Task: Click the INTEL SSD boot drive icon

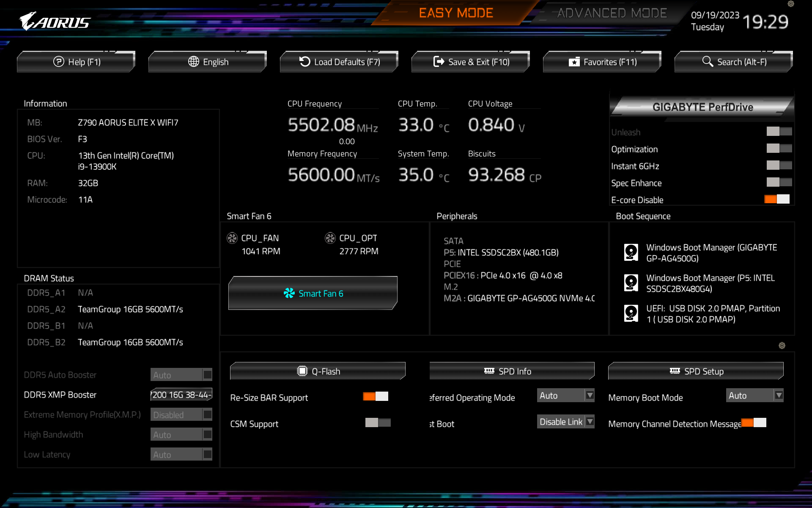Action: pyautogui.click(x=631, y=283)
